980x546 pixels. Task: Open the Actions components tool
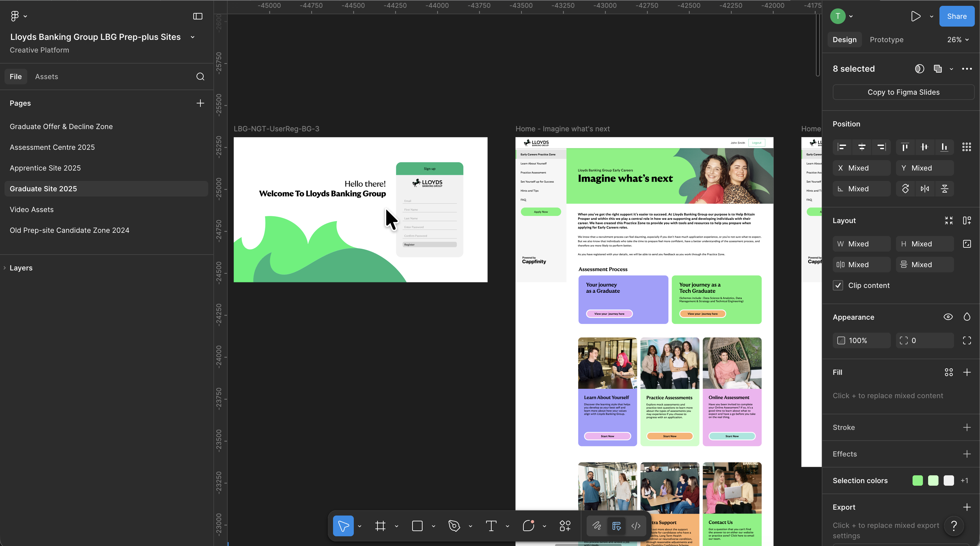(x=565, y=526)
